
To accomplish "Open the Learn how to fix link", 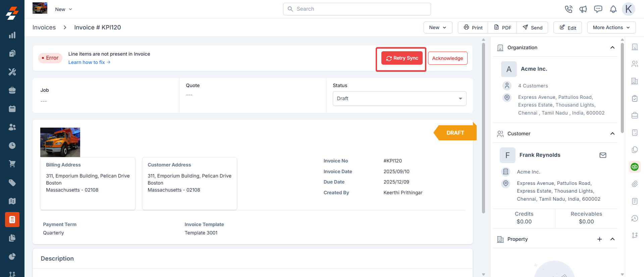I will click(x=89, y=62).
